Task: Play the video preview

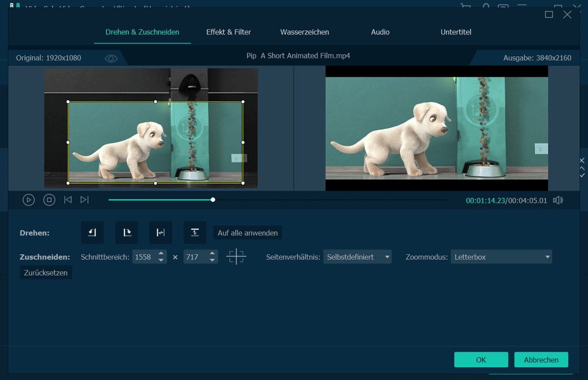Action: [29, 200]
